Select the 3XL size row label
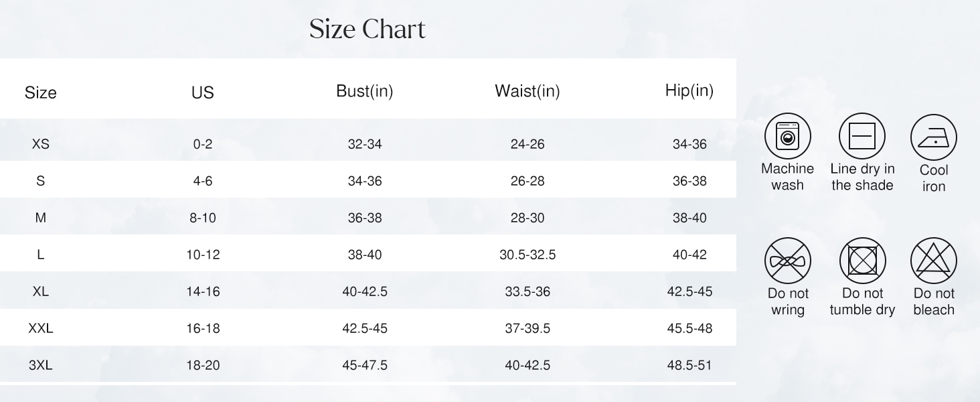The width and height of the screenshot is (980, 402). coord(41,365)
